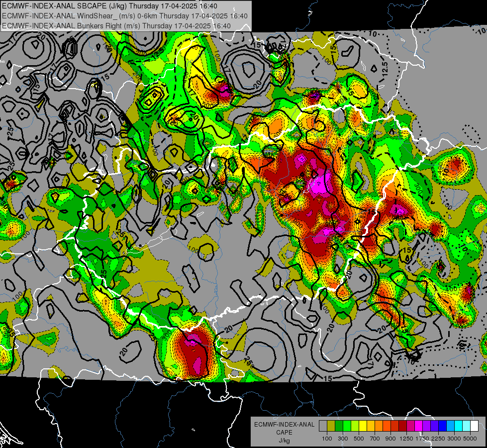Select the brick red swatch after 900

click(394, 426)
